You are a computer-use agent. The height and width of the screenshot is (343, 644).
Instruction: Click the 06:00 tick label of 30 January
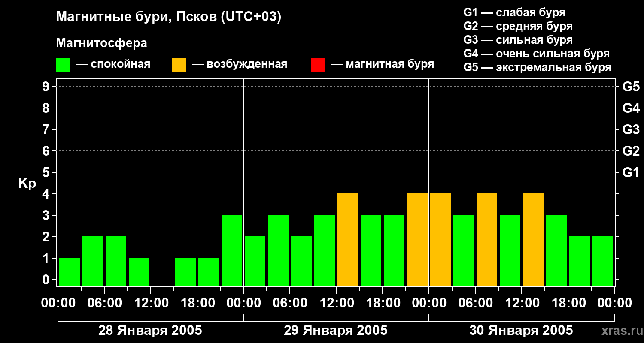click(475, 303)
